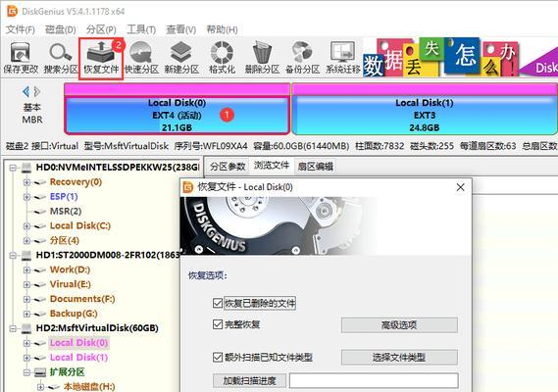Click the 高级选项 advanced options button
The image size is (558, 392).
pos(399,324)
